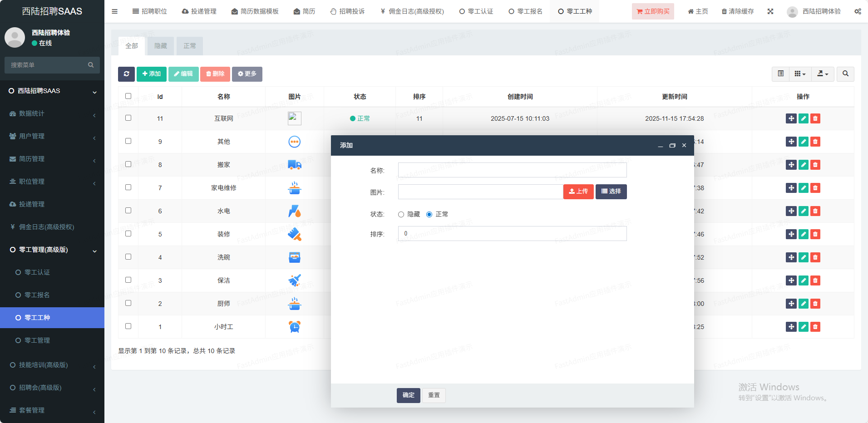Toggle sidebar with the hamburger menu icon

click(x=114, y=11)
